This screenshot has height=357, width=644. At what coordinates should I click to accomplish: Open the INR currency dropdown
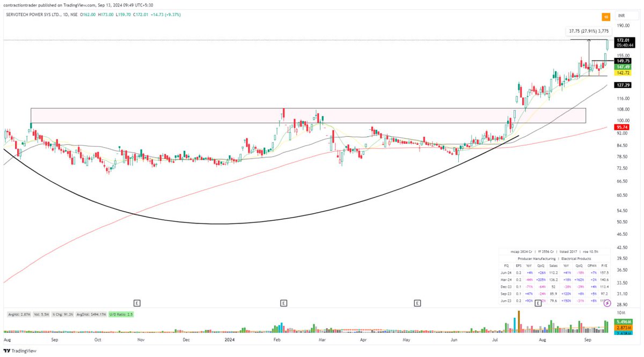click(x=623, y=16)
